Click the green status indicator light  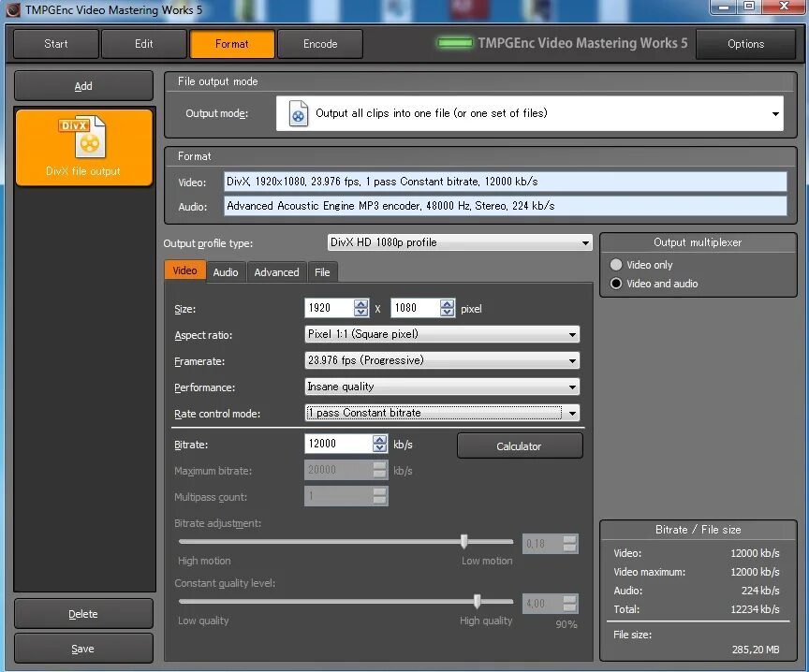454,43
